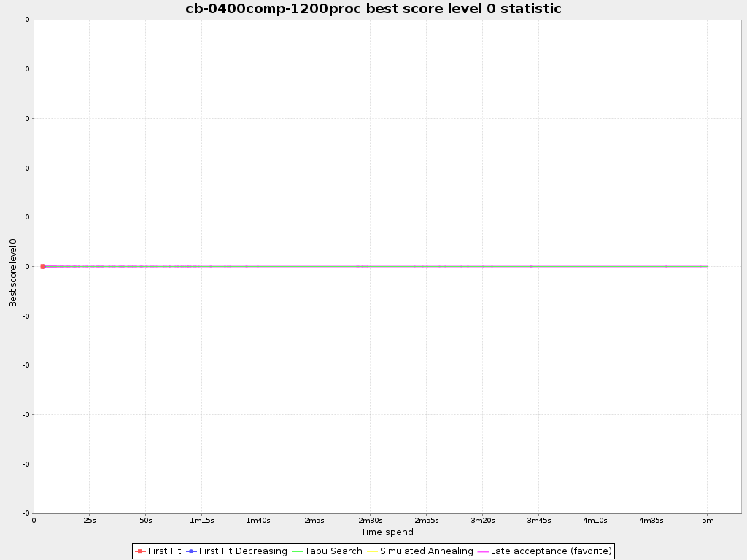The image size is (747, 560).
Task: Click the "Time spend" x-axis label
Action: tap(387, 532)
